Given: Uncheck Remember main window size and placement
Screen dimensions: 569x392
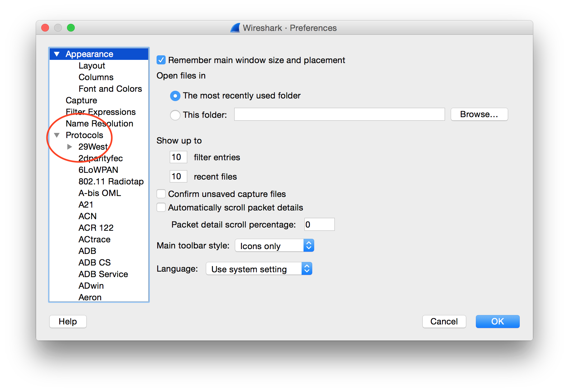Looking at the screenshot, I should tap(161, 60).
